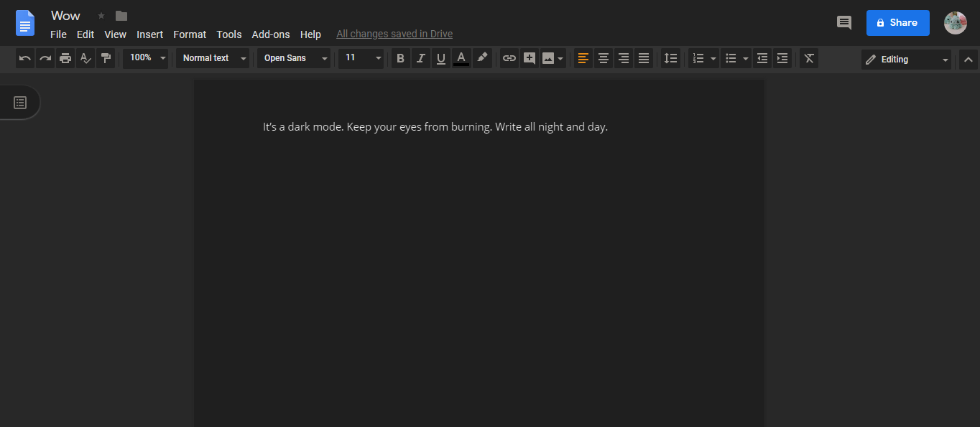Open the highlight color marker
This screenshot has height=427, width=980.
[482, 58]
